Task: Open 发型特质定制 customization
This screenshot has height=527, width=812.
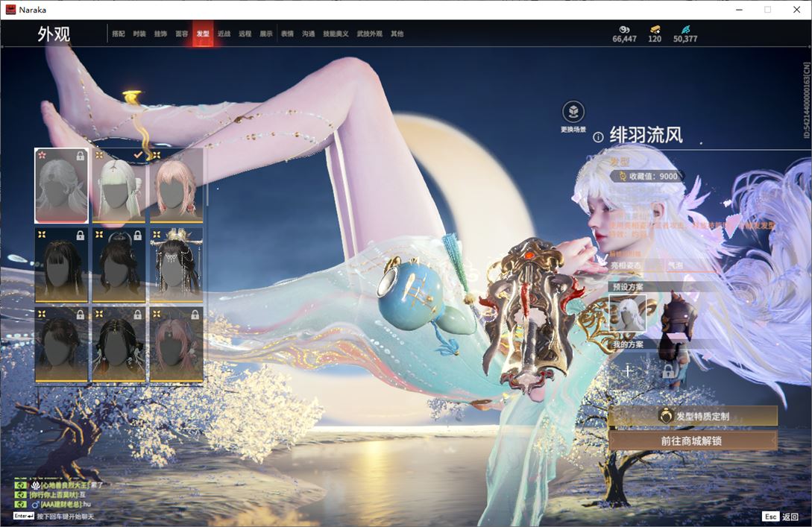Action: [693, 416]
